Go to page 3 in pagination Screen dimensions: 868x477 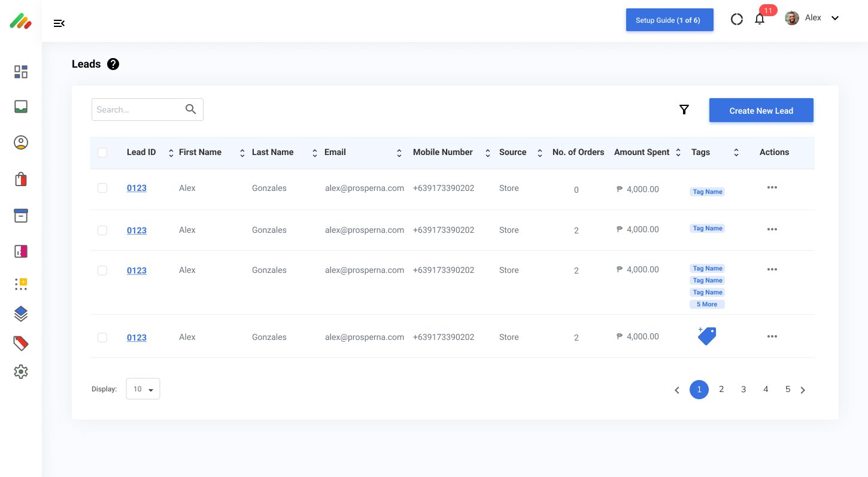tap(743, 390)
